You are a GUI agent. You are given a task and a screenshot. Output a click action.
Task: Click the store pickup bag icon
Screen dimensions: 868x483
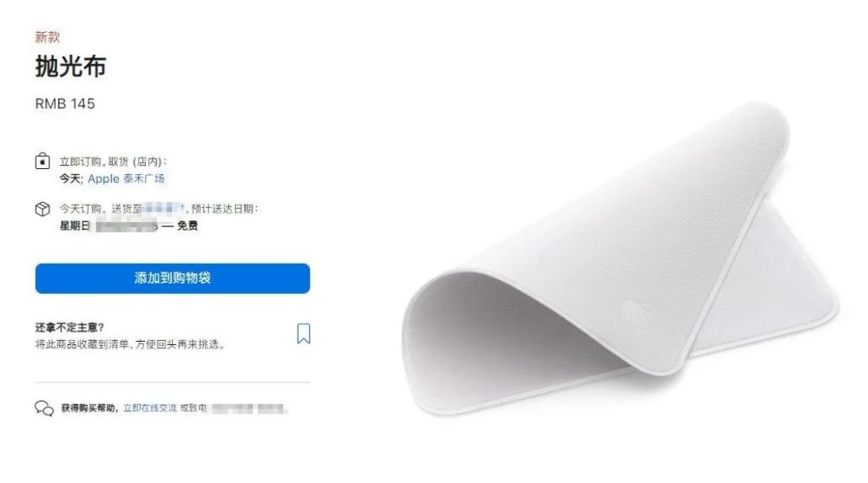43,161
